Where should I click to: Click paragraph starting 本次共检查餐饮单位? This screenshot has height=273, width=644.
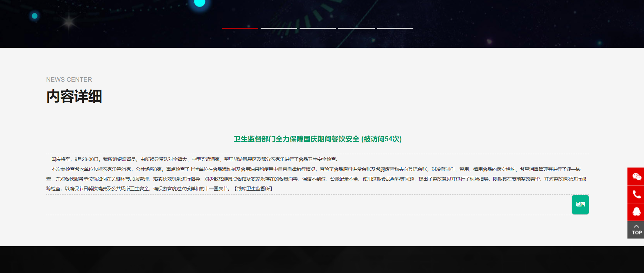point(316,179)
